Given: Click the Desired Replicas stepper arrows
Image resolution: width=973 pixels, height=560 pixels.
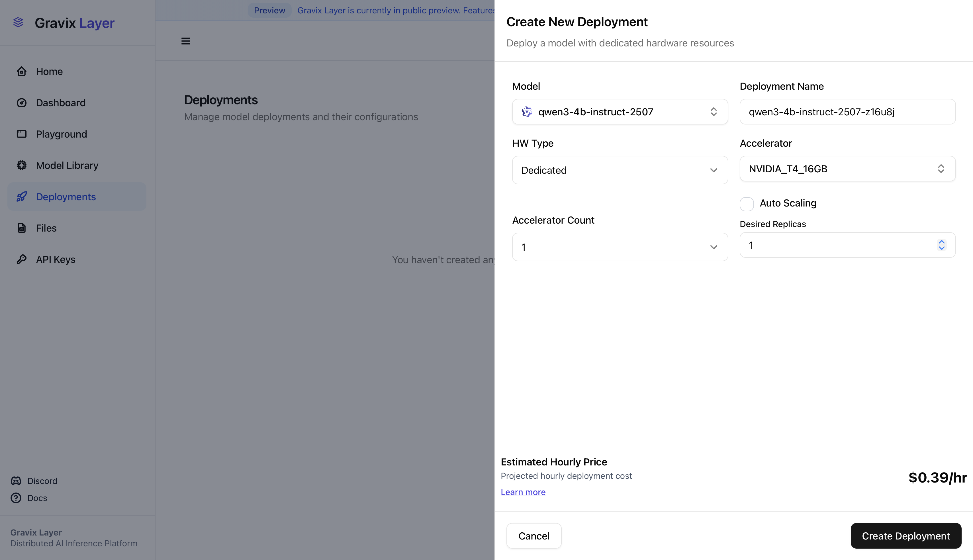Looking at the screenshot, I should (x=941, y=245).
